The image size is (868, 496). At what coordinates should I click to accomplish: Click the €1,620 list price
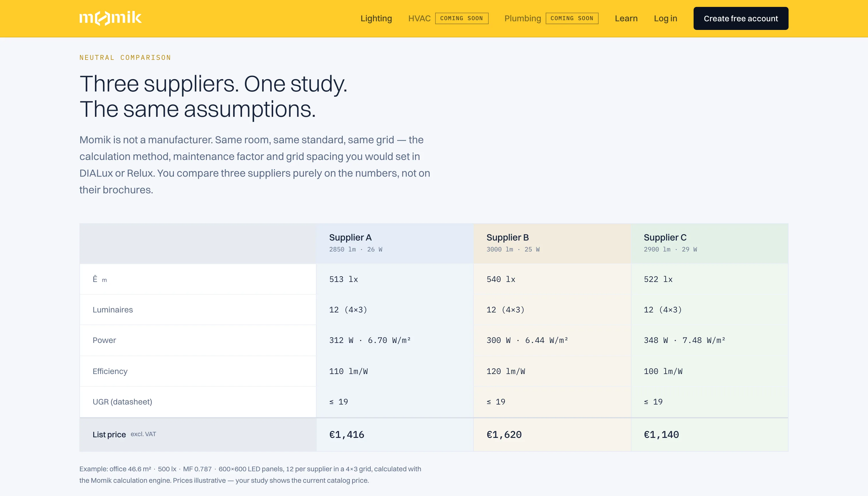click(x=504, y=435)
